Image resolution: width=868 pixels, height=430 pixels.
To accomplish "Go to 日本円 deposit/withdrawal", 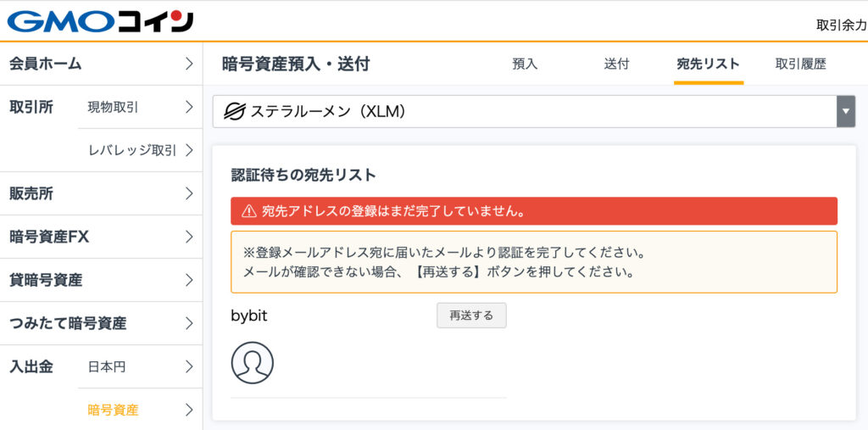I will (x=140, y=366).
